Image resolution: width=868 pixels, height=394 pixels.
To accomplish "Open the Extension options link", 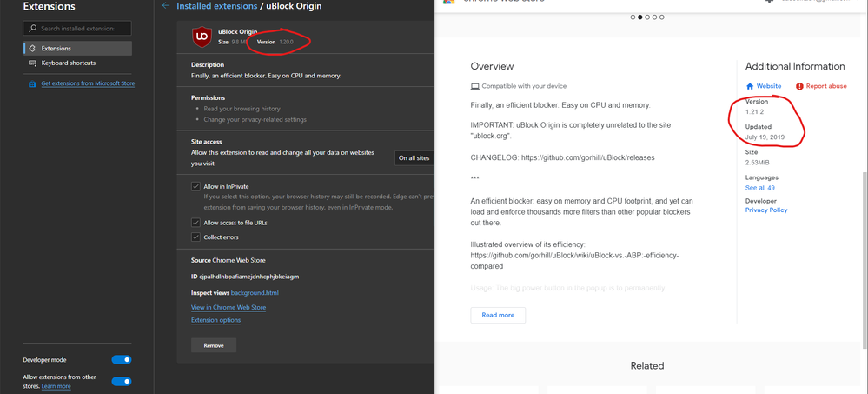I will 215,320.
